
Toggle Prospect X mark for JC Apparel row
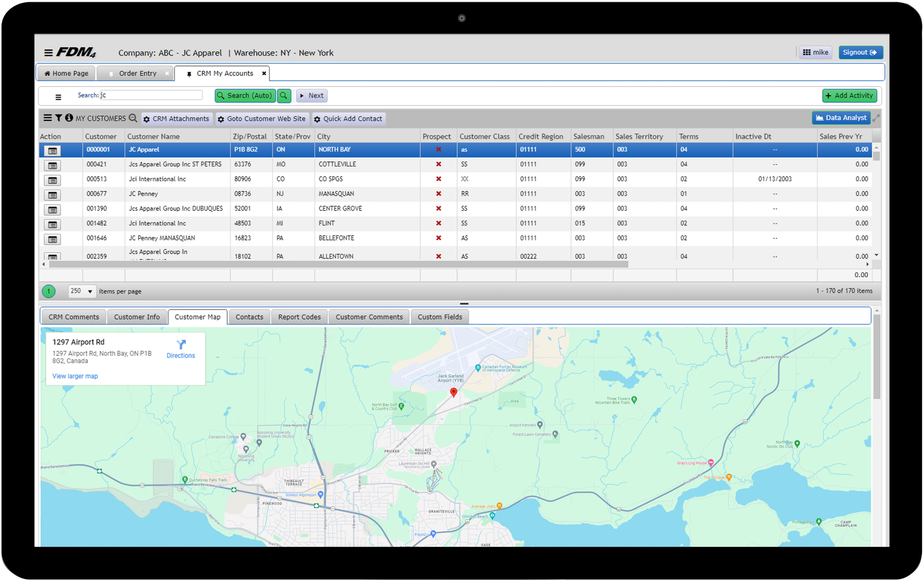pos(438,150)
